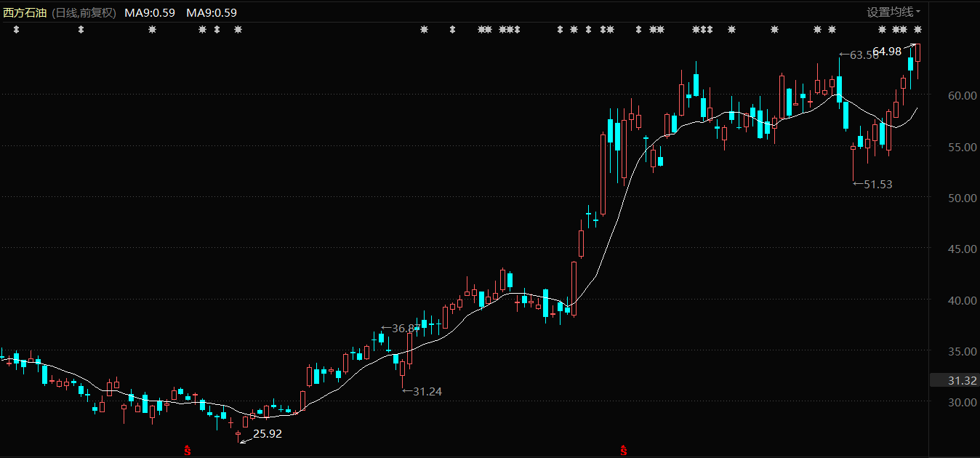Click the arrow beside the 51.53 low label

coord(858,184)
